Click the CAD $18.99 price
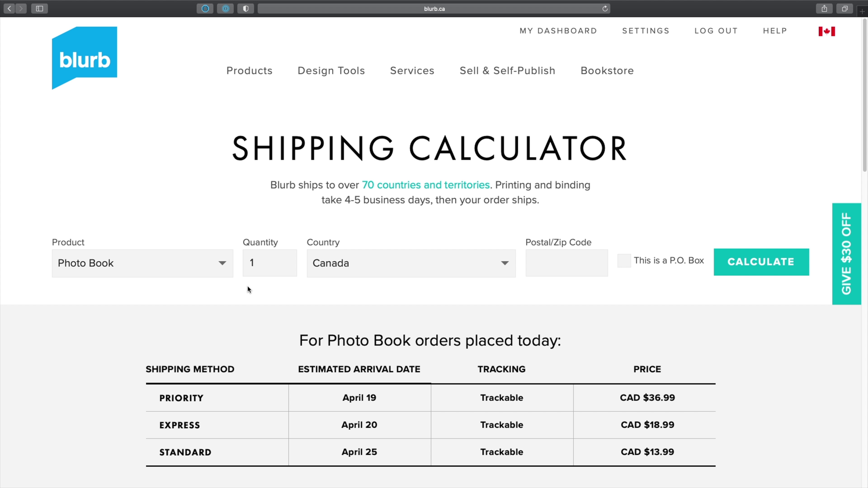Image resolution: width=868 pixels, height=488 pixels. 647,425
